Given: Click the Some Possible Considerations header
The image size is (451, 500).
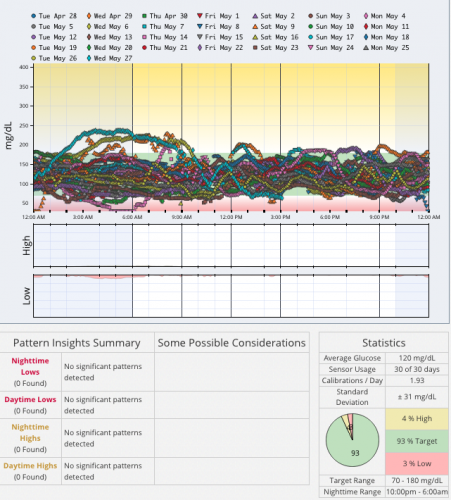Looking at the screenshot, I should coord(232,343).
